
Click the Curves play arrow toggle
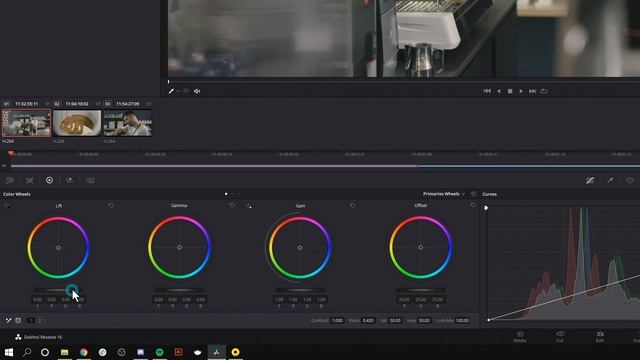pos(486,208)
